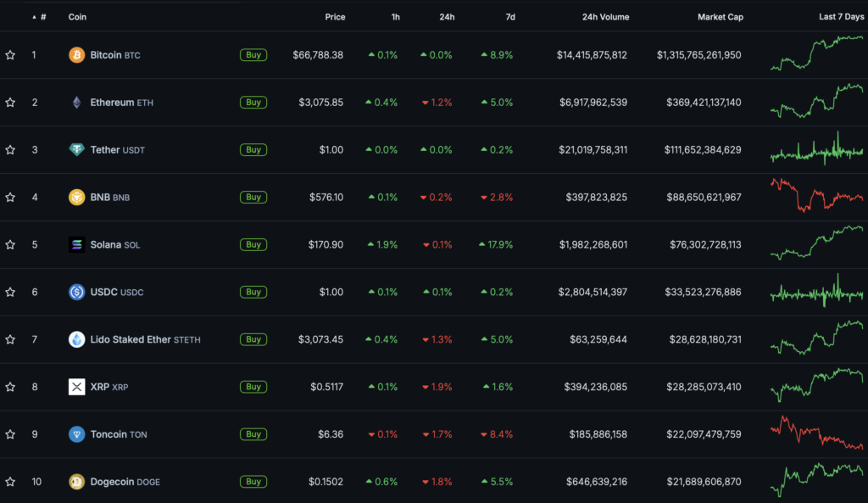
Task: Click the USDC coin logo icon
Action: coord(76,293)
